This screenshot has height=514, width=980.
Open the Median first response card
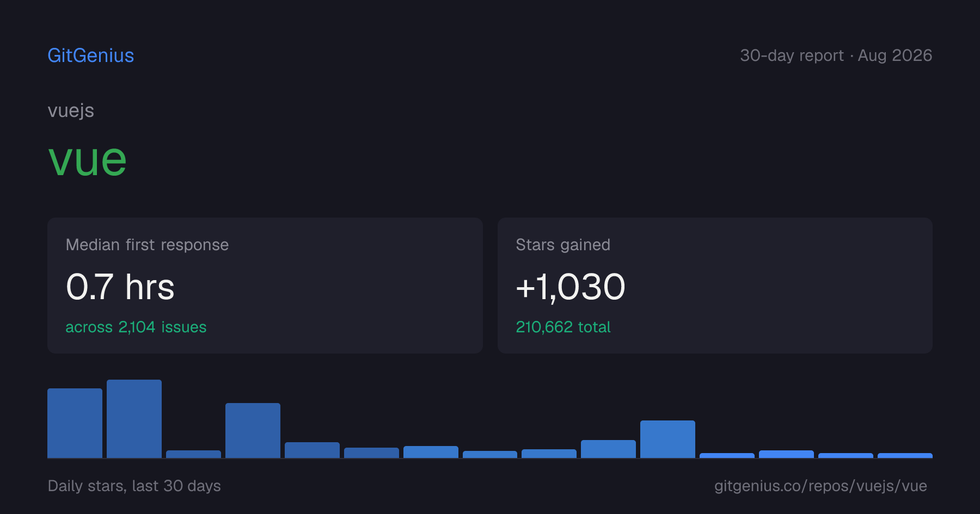pyautogui.click(x=265, y=286)
